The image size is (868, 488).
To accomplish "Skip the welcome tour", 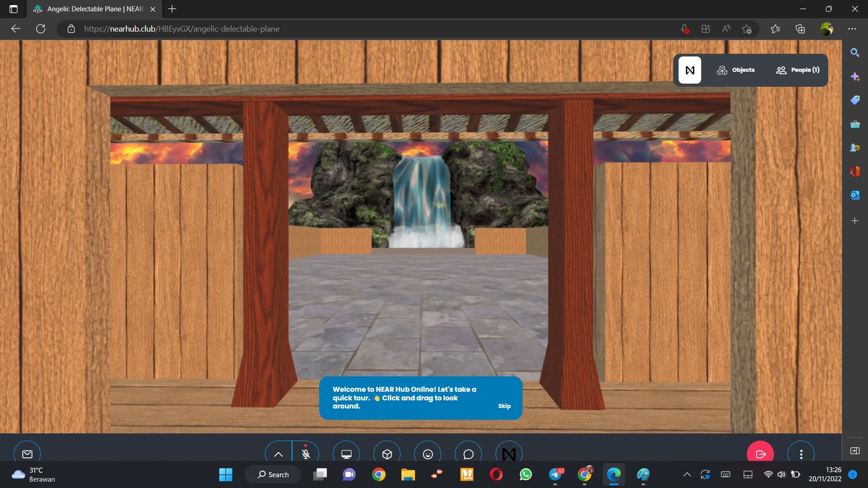I will [505, 406].
